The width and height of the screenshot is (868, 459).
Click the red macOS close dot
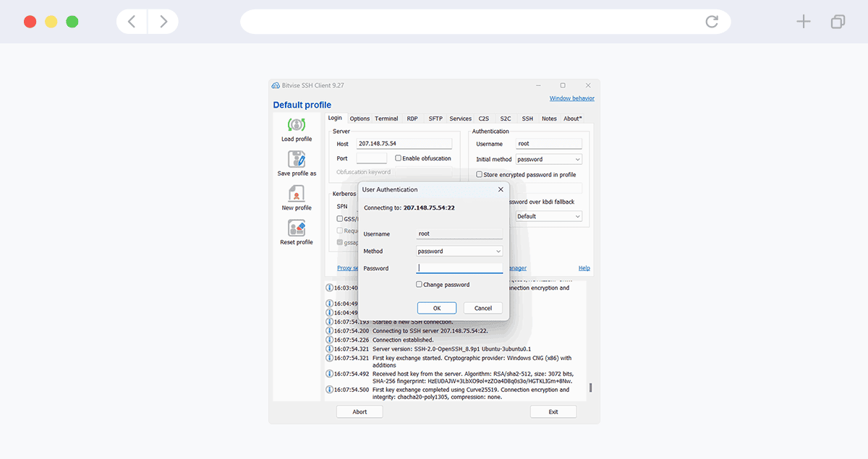coord(30,22)
